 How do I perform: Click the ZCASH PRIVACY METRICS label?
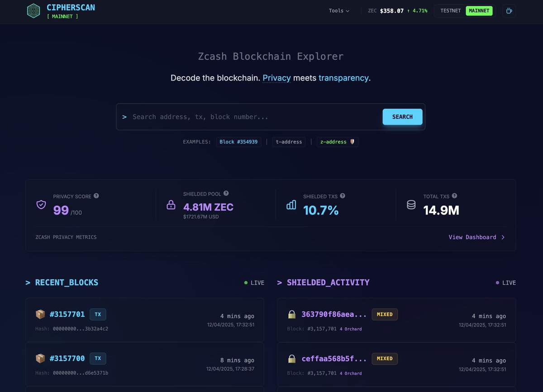click(66, 237)
